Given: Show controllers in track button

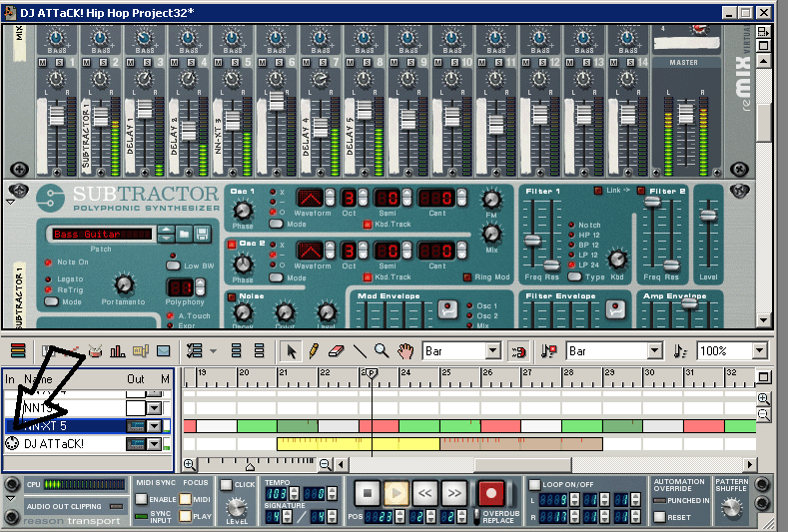Looking at the screenshot, I should coord(260,350).
